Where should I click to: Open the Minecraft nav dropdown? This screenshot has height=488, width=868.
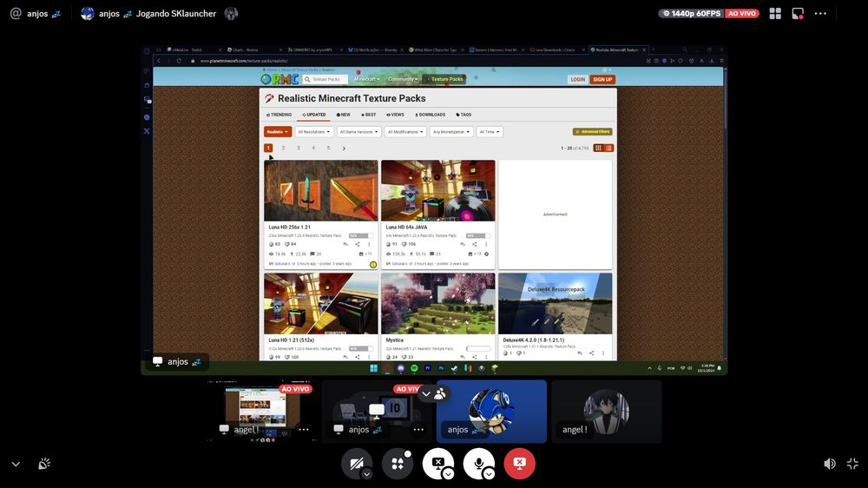point(366,79)
